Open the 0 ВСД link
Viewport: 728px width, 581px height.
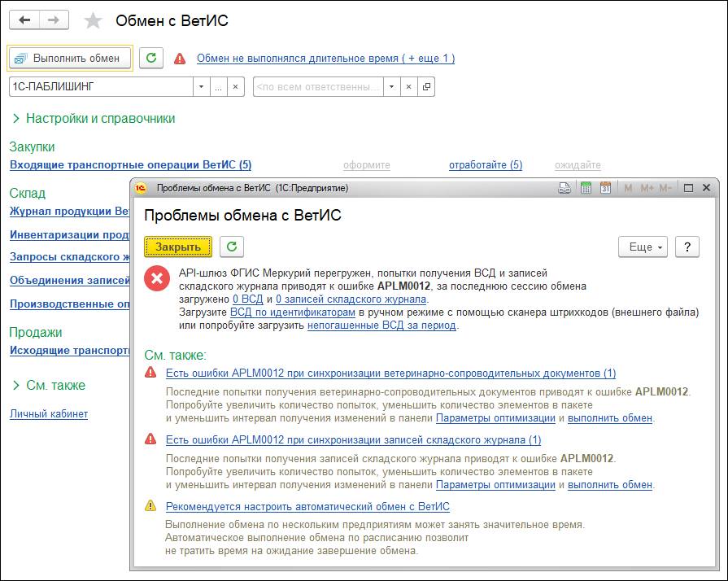coord(248,299)
